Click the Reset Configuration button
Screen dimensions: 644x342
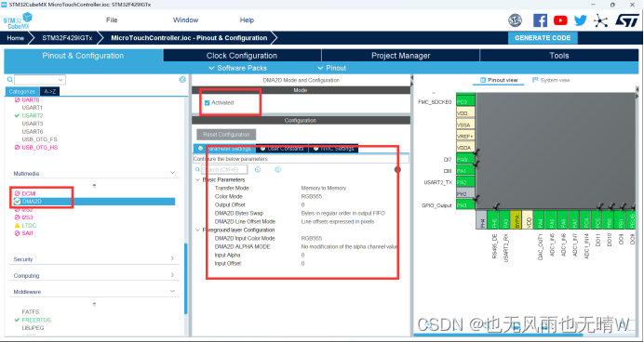tap(226, 135)
